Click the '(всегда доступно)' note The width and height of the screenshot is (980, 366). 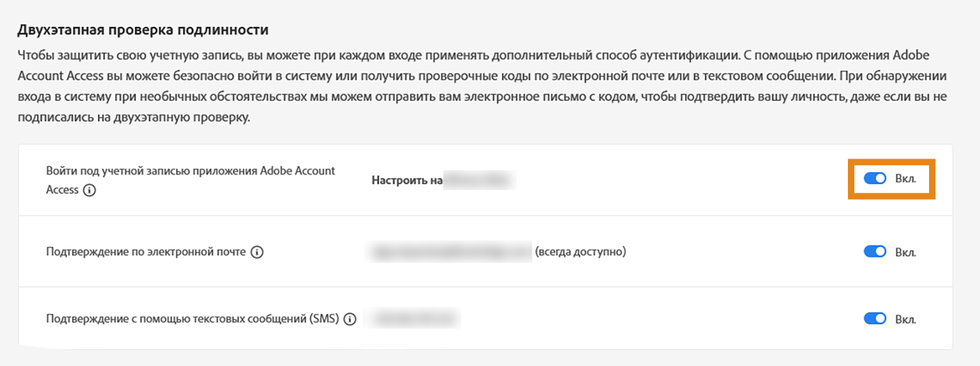pyautogui.click(x=581, y=252)
